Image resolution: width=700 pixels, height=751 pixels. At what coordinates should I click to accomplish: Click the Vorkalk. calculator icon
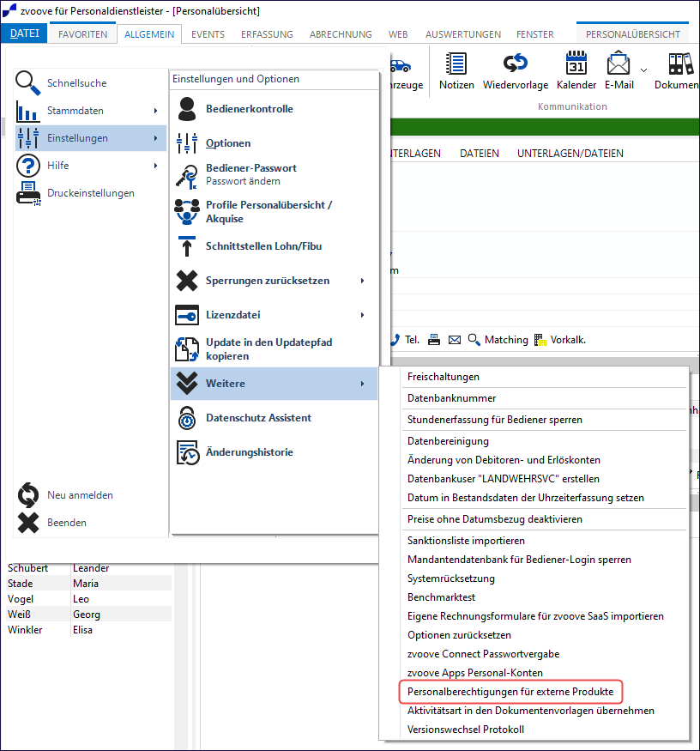[x=540, y=340]
